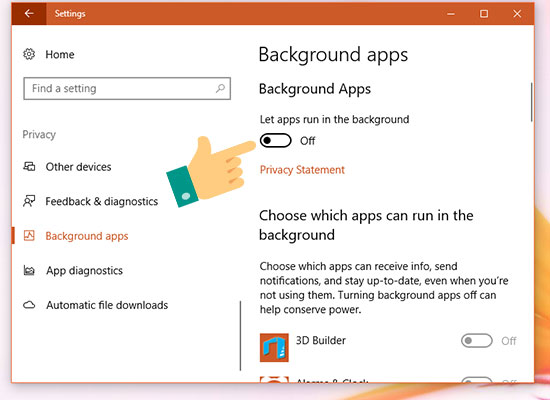Click the Find a setting search box
This screenshot has height=400, width=550.
[x=127, y=88]
